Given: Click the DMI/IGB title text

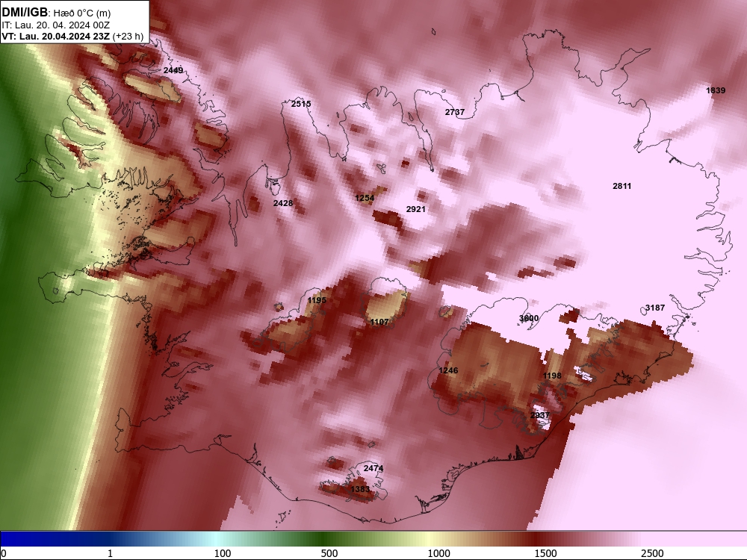Looking at the screenshot, I should [x=25, y=13].
